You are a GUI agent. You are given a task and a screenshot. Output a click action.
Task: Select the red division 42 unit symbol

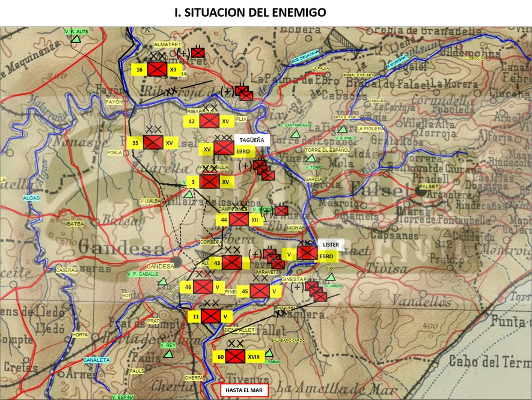pos(209,121)
